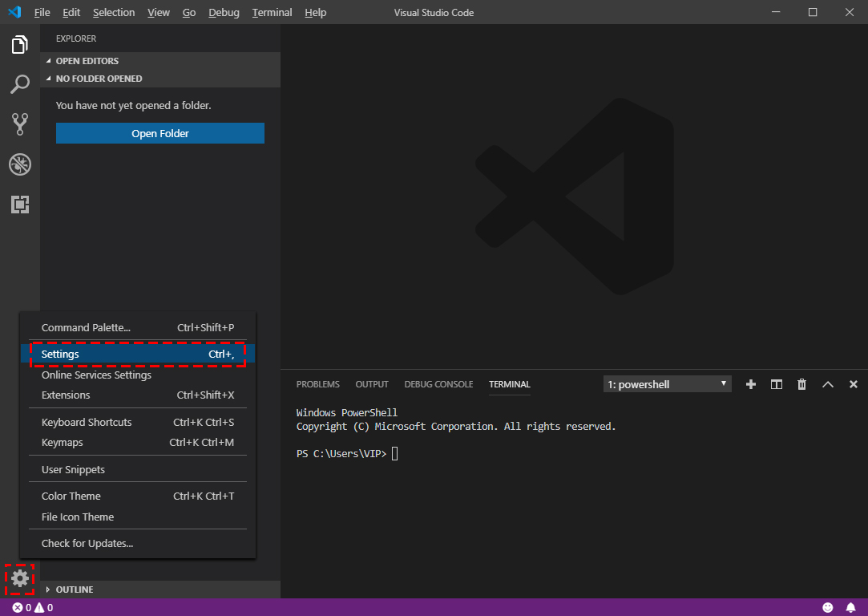Screen dimensions: 868x616
Task: Maximize panel size with up chevron
Action: click(x=828, y=384)
